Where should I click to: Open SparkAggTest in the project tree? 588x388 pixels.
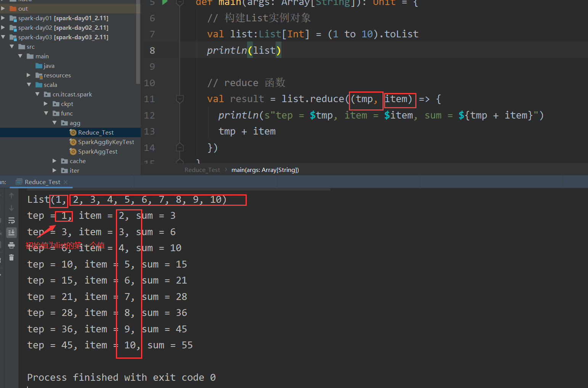98,151
